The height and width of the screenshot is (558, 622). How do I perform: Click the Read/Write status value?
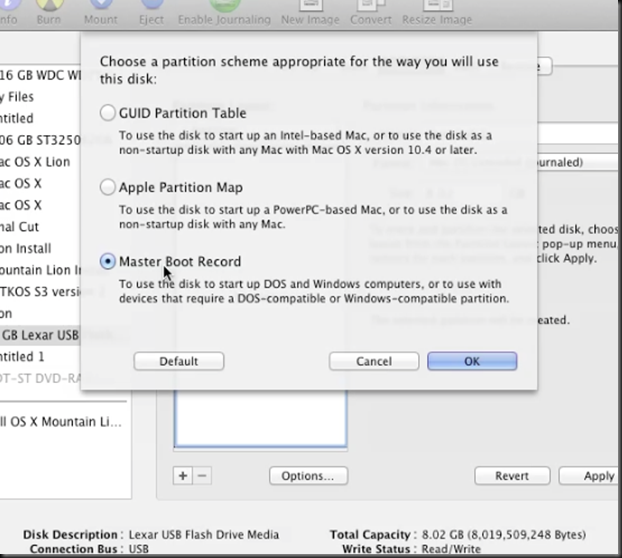pyautogui.click(x=451, y=549)
